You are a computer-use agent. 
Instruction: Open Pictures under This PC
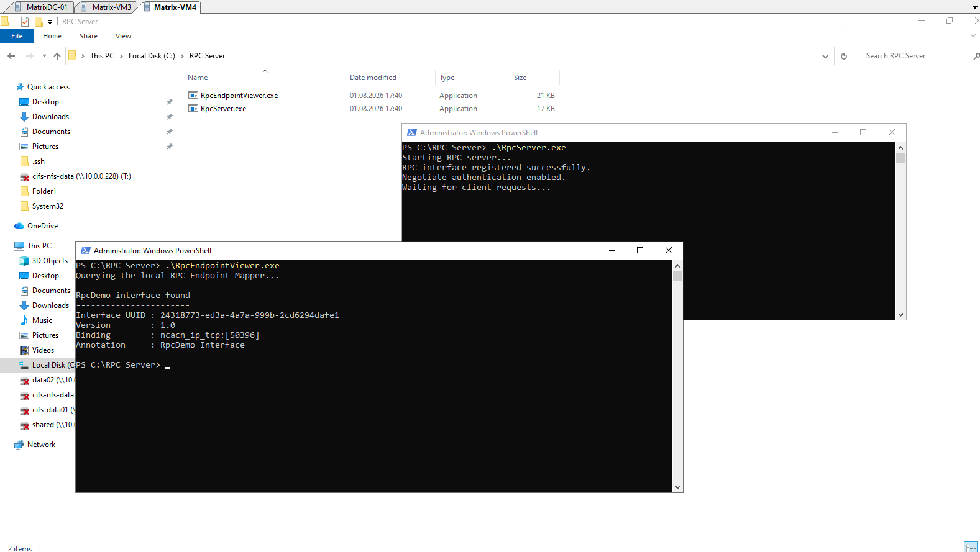45,335
